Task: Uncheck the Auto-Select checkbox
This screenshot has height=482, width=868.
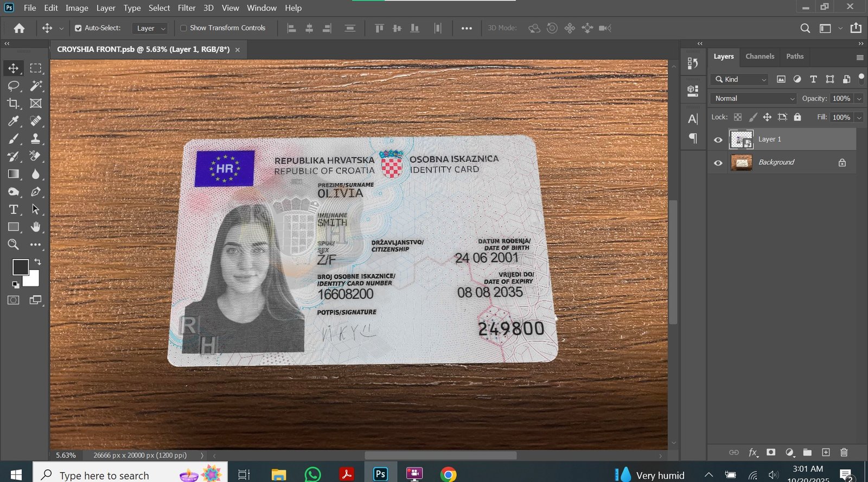Action: coord(78,28)
